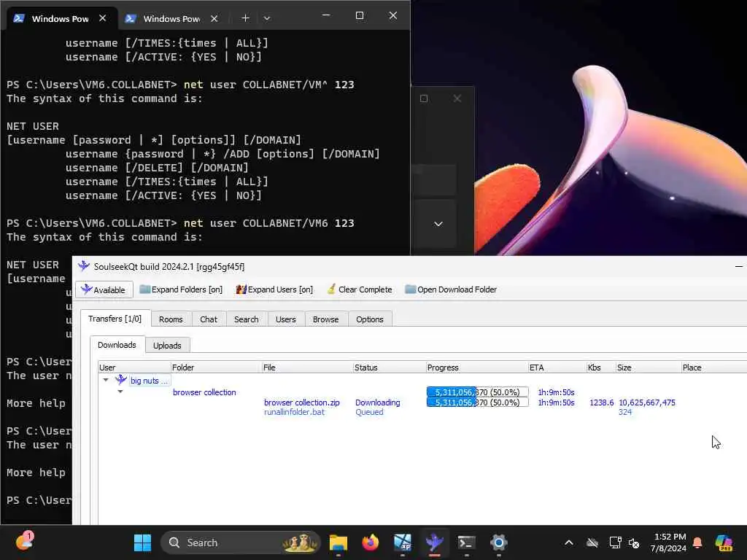Close the second PowerShell tab
The height and width of the screenshot is (560, 747).
coord(214,18)
